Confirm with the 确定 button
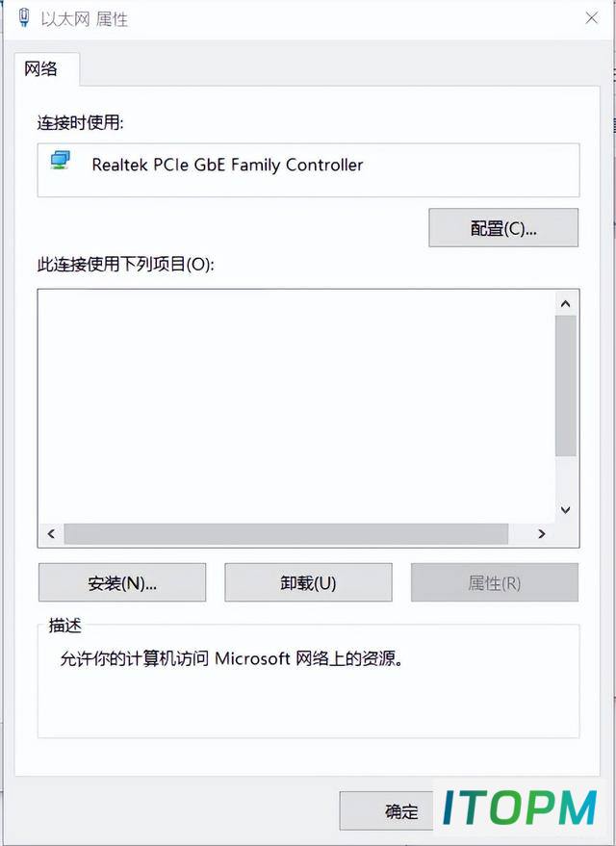This screenshot has height=846, width=616. click(x=386, y=811)
